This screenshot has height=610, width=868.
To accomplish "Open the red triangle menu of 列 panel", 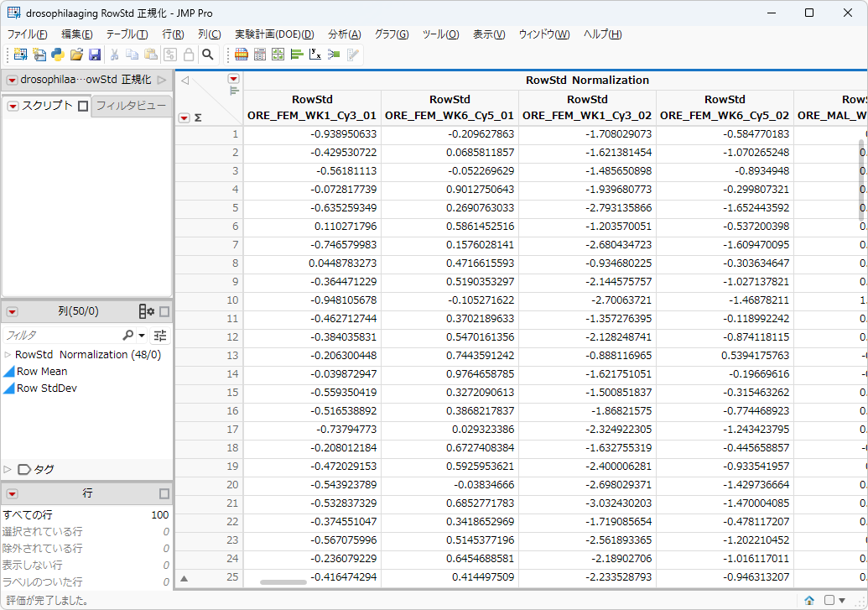I will tap(12, 312).
